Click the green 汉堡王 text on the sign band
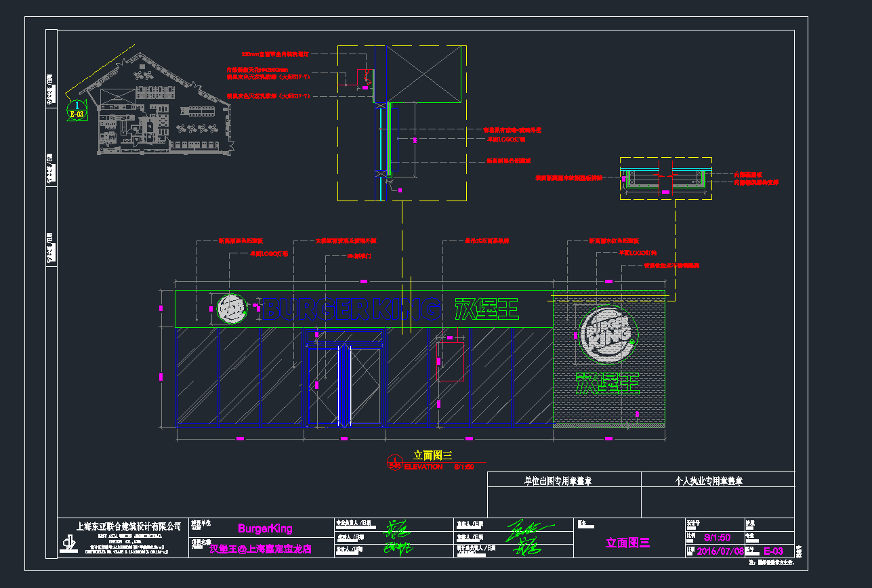Viewport: 872px width, 588px height. pos(487,309)
